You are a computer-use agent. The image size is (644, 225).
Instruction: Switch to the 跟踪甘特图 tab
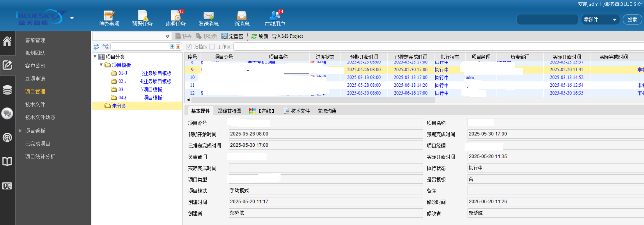pos(229,111)
